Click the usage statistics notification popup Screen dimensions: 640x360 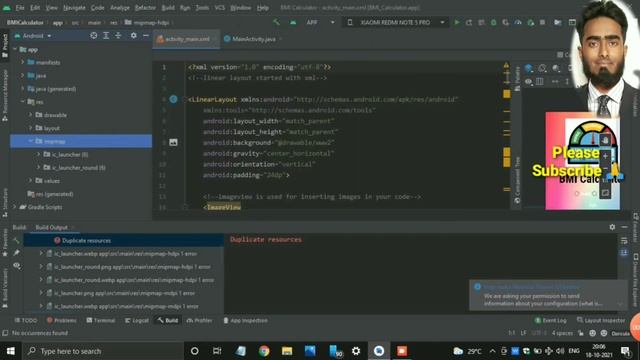point(548,296)
